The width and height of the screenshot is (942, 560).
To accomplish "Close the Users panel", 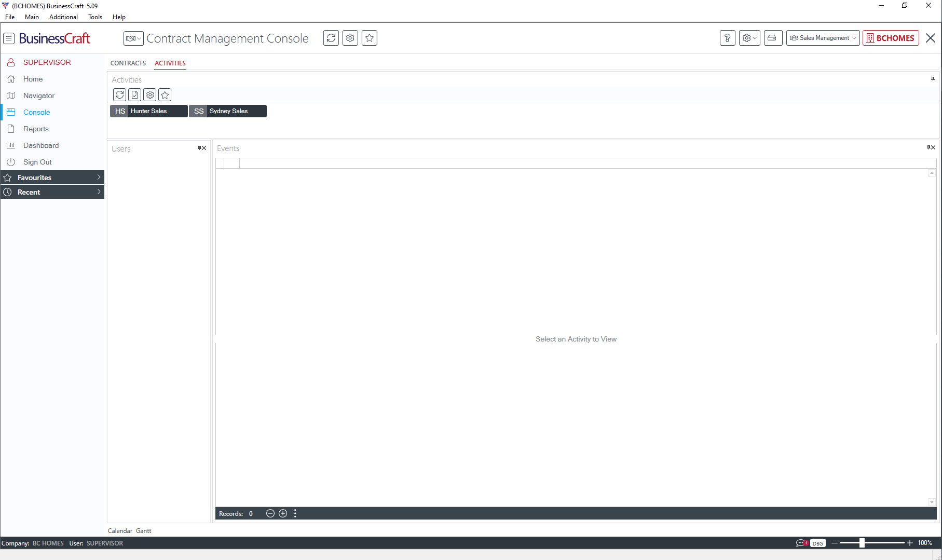I will pyautogui.click(x=204, y=148).
